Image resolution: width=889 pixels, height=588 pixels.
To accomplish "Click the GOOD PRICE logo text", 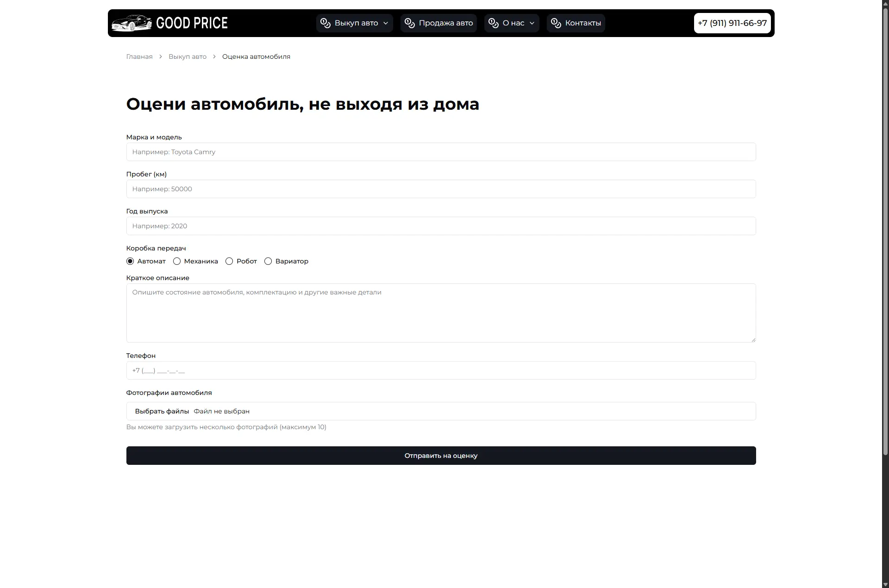I will pos(192,23).
